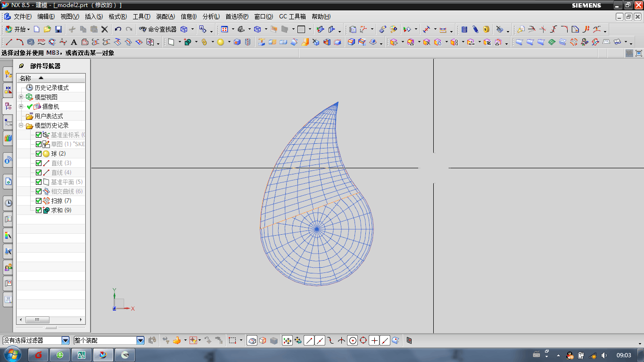The image size is (644, 362).
Task: Open the NX app in the taskbar
Action: pos(103,355)
